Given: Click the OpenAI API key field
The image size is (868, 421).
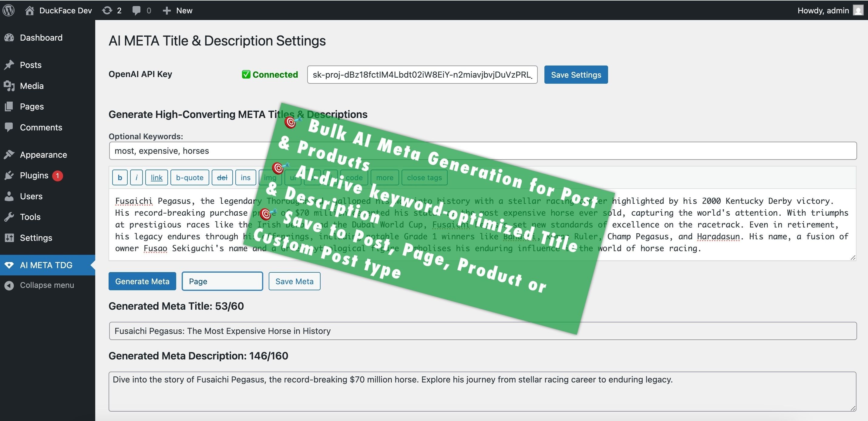Looking at the screenshot, I should tap(422, 75).
